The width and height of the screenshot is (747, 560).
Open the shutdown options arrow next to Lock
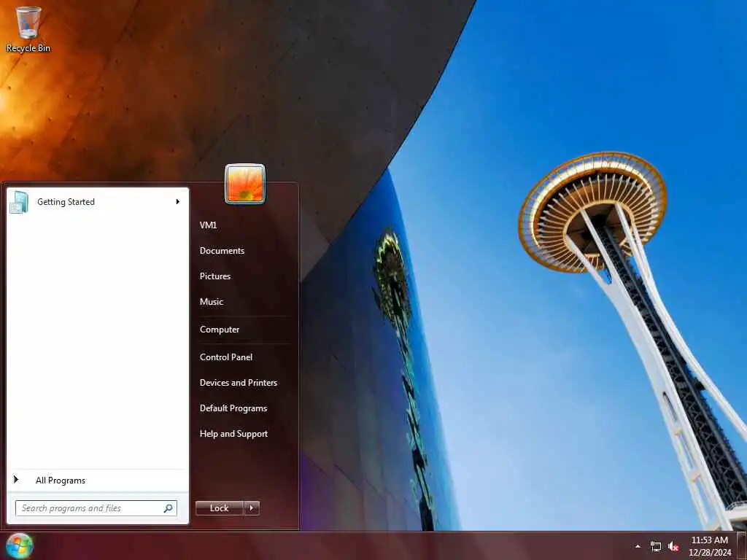252,508
